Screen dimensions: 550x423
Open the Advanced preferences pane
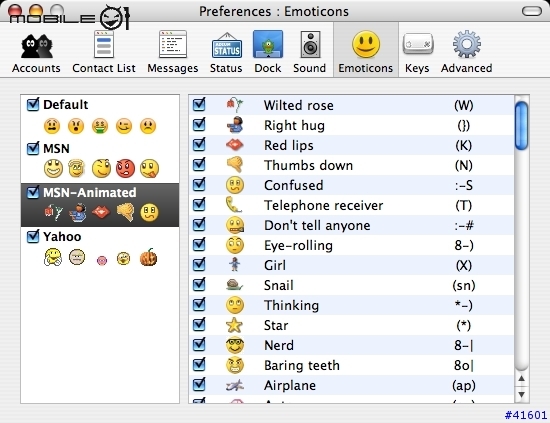(467, 53)
